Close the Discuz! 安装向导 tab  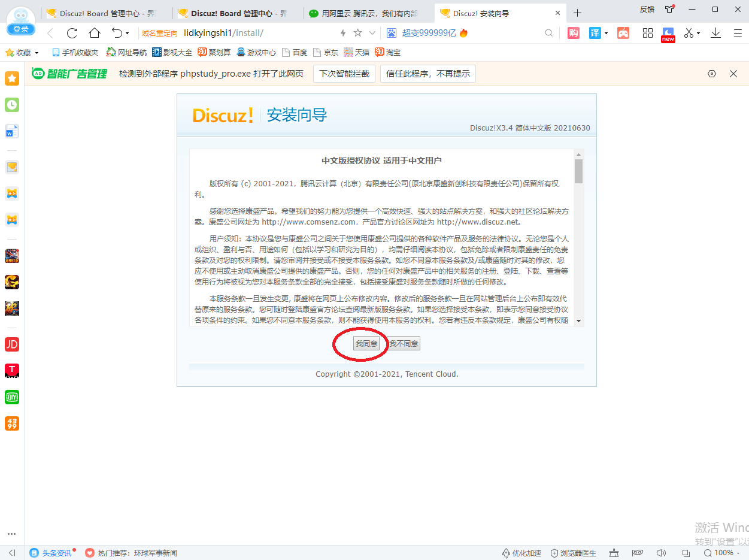pos(557,13)
